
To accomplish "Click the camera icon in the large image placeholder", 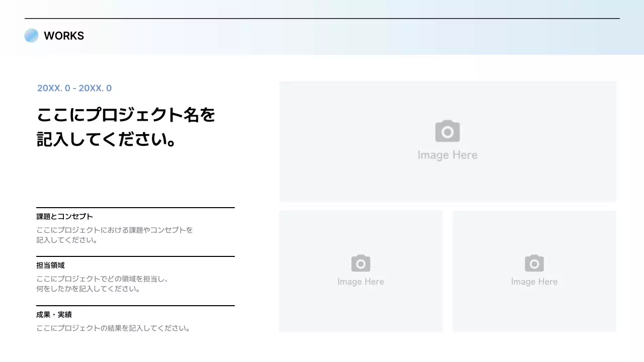I will click(x=447, y=131).
